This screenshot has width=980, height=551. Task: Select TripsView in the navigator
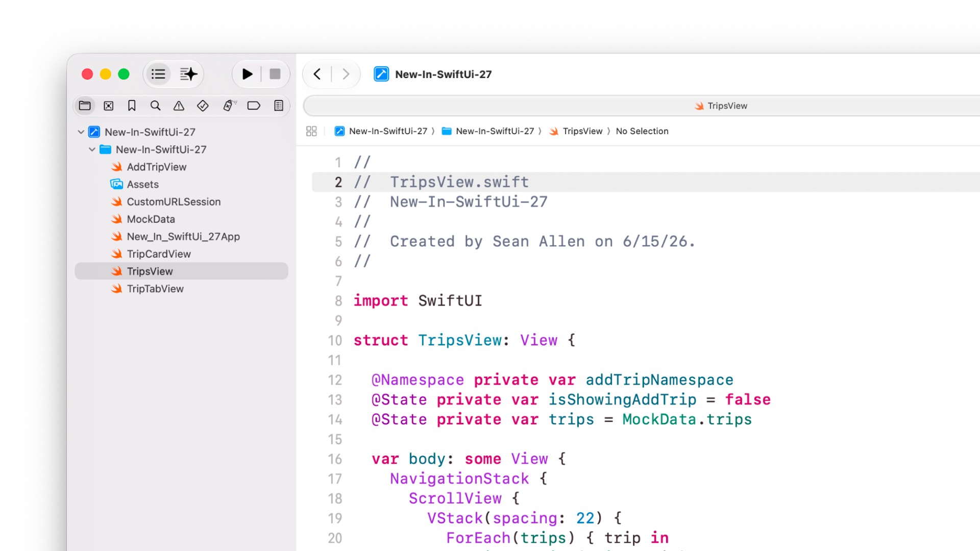pyautogui.click(x=181, y=271)
